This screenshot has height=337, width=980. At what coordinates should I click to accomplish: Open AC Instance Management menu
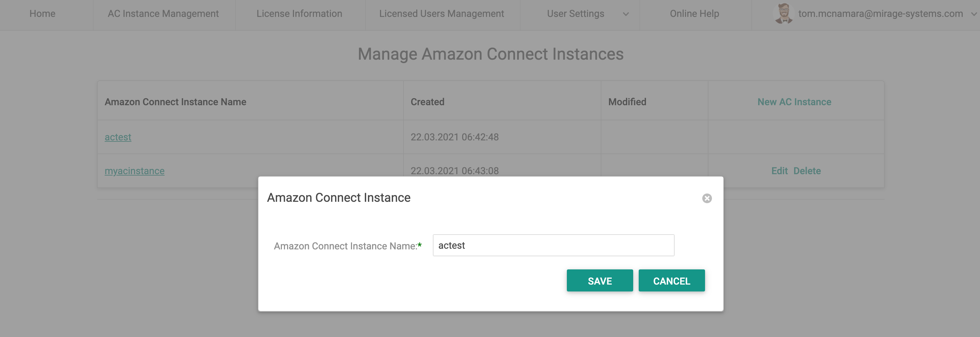click(x=163, y=14)
